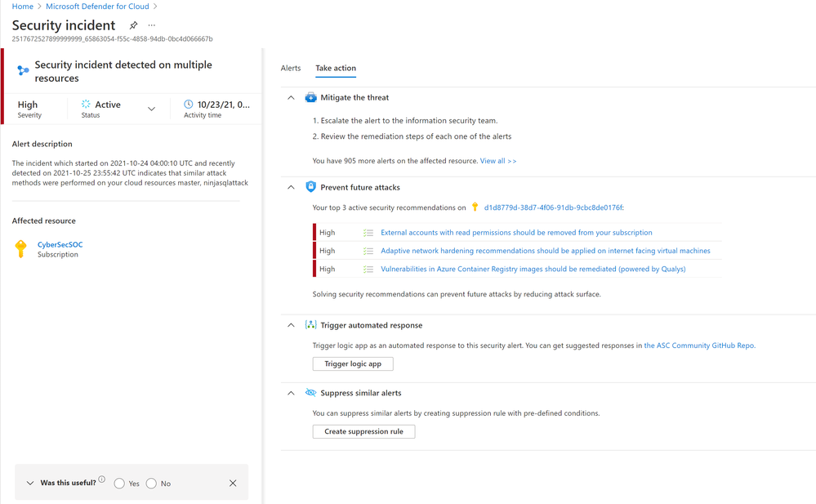
Task: Select Yes for Was this useful
Action: tap(119, 484)
